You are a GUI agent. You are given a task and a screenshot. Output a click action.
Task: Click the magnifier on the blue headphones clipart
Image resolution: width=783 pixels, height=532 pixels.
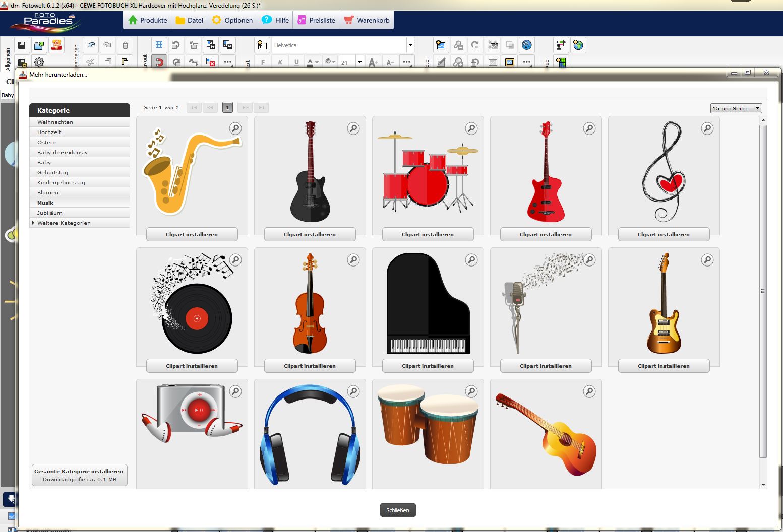coord(353,391)
